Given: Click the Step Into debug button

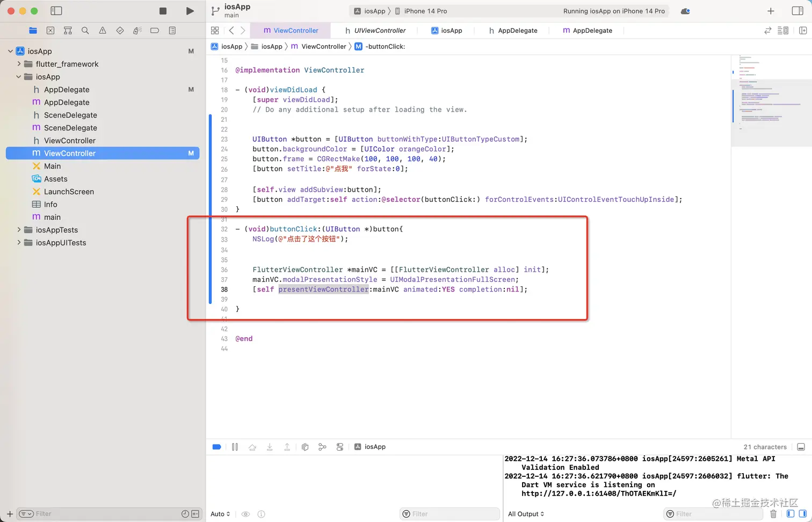Looking at the screenshot, I should tap(270, 447).
